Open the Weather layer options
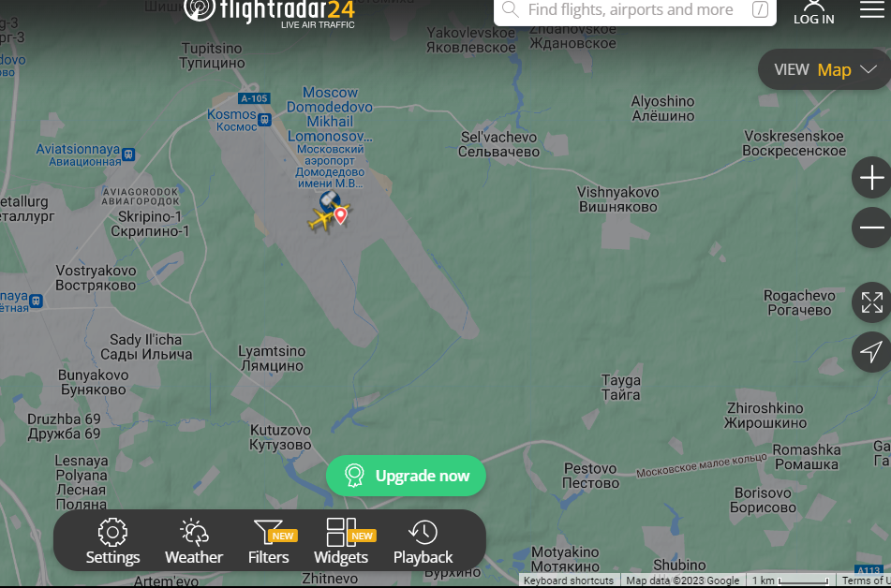891x588 pixels. point(194,541)
